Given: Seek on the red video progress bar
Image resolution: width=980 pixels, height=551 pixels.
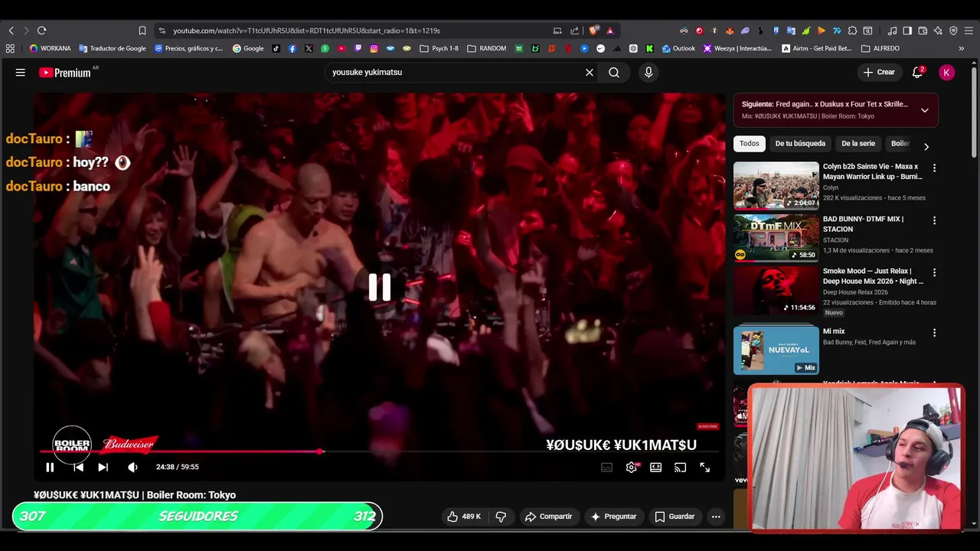Looking at the screenshot, I should [x=380, y=452].
